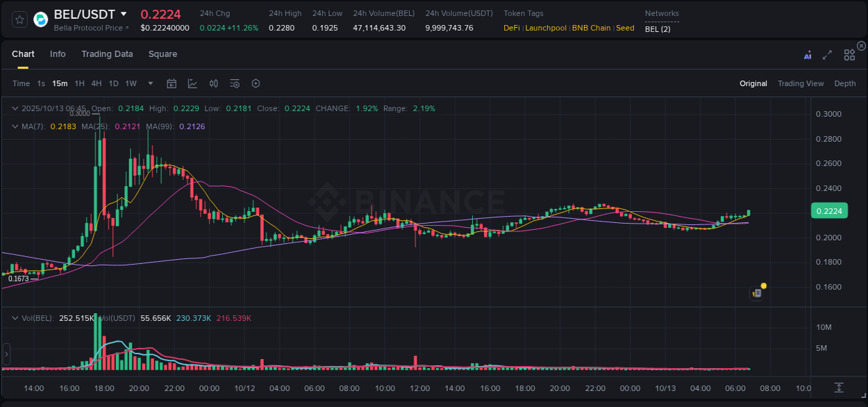Click the green 0.2224 price tag
This screenshot has width=868, height=407.
[x=829, y=210]
